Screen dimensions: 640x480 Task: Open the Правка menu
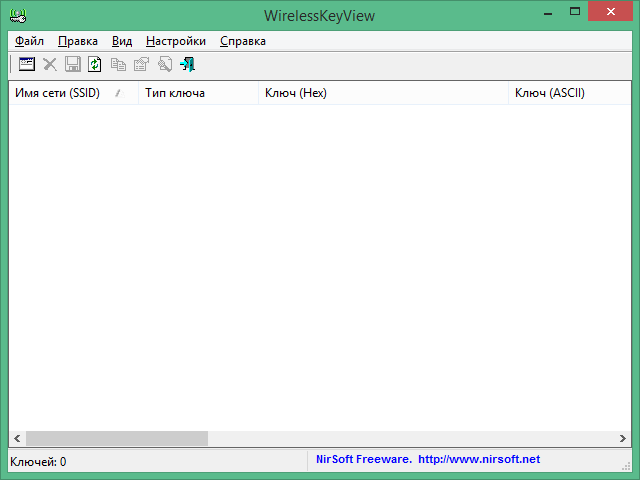coord(78,41)
